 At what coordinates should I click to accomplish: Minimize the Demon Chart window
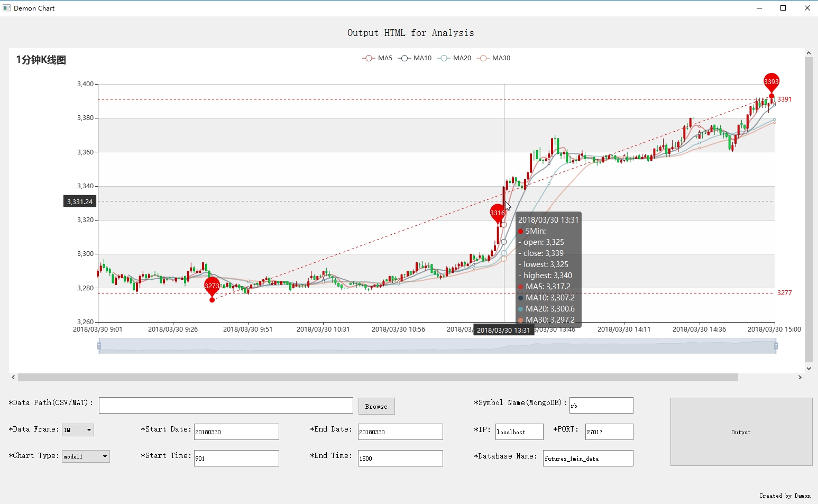759,8
